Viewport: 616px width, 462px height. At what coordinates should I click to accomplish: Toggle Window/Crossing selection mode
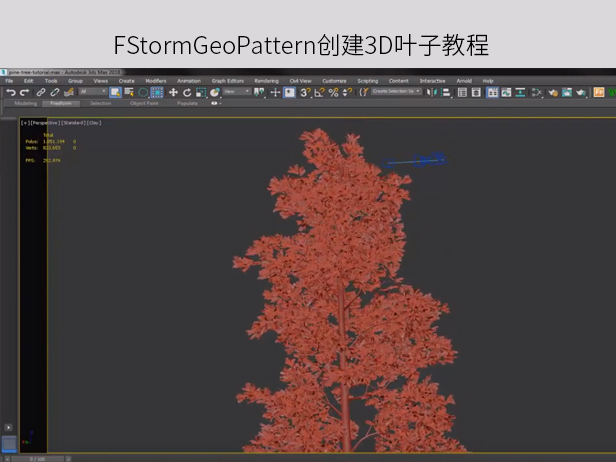pos(157,92)
